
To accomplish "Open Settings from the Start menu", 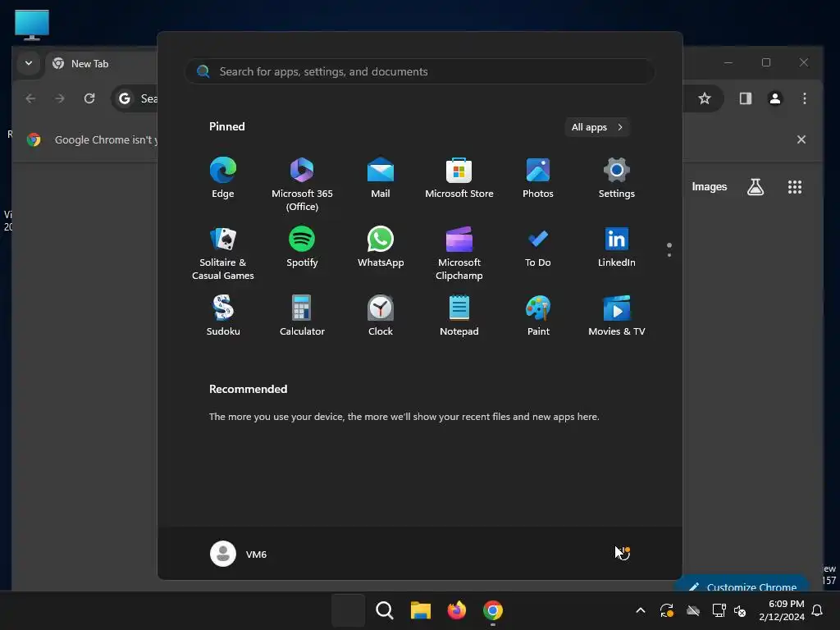I will coord(617,178).
